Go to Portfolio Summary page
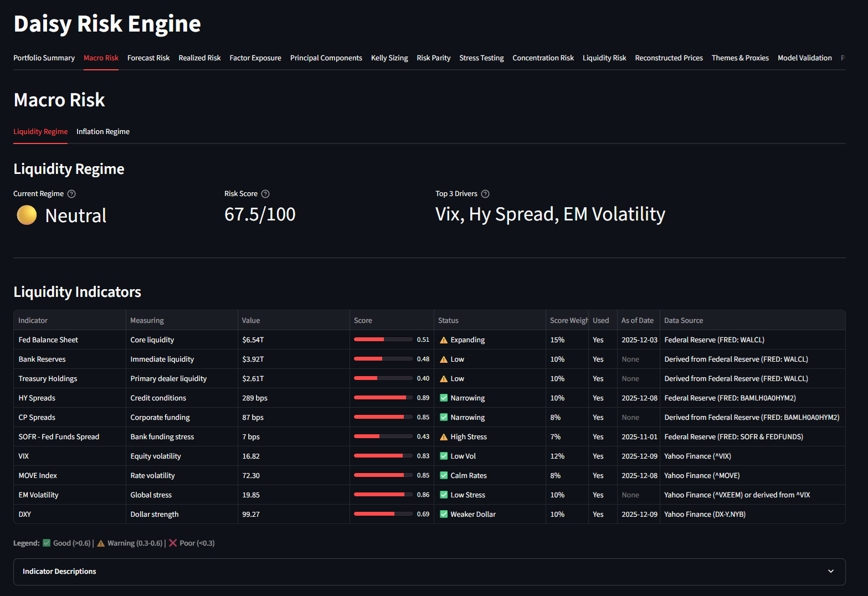 pos(44,58)
